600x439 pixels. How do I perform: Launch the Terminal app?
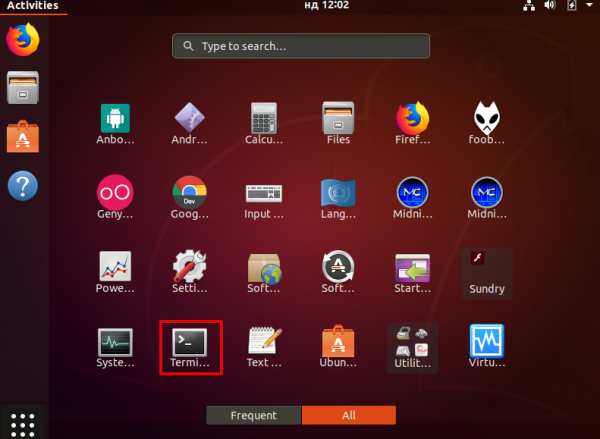click(190, 347)
